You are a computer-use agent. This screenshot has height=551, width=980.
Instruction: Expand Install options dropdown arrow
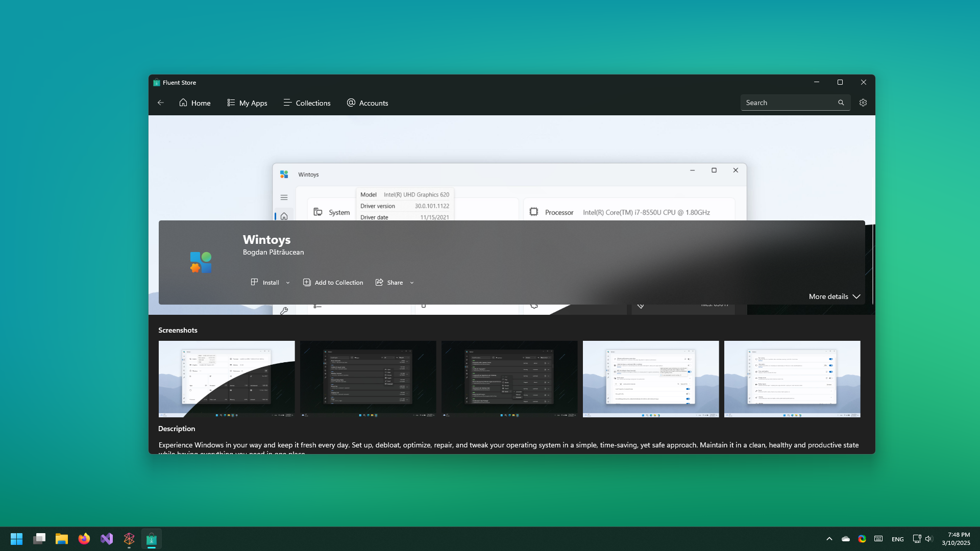288,283
